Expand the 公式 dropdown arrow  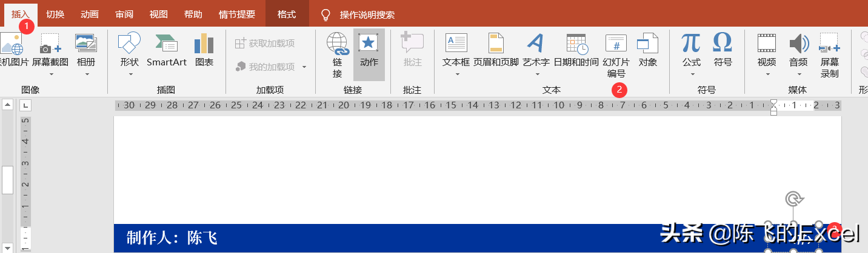point(692,74)
